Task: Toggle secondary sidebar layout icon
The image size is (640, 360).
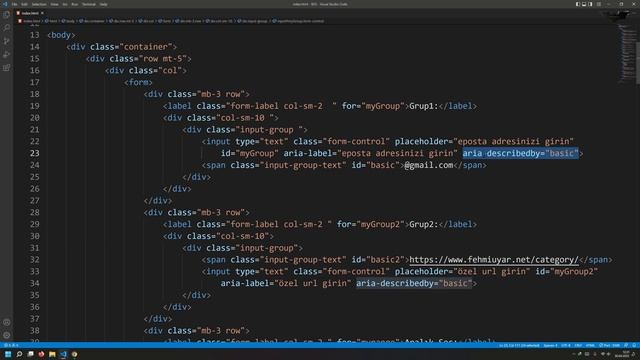Action: click(x=590, y=4)
